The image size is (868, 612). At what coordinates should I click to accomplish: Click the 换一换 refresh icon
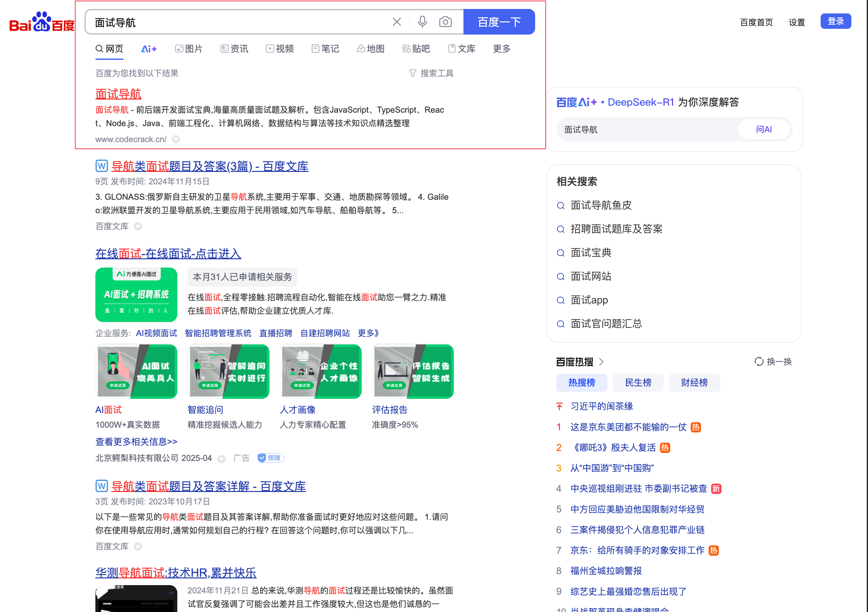coord(759,362)
